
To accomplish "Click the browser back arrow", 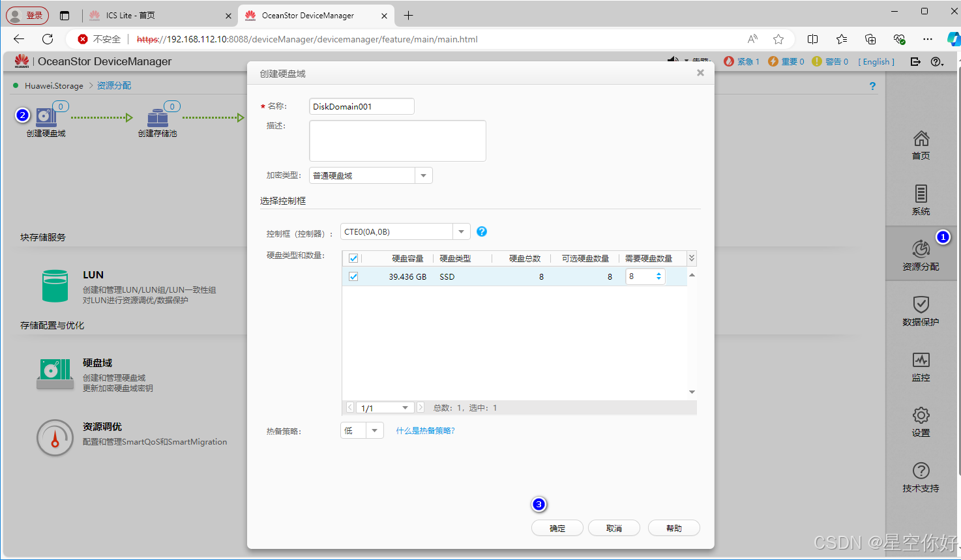I will [19, 39].
